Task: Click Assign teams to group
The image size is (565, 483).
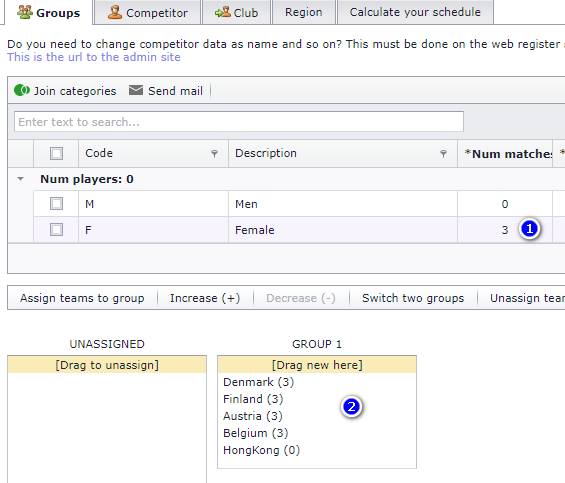Action: click(x=82, y=298)
